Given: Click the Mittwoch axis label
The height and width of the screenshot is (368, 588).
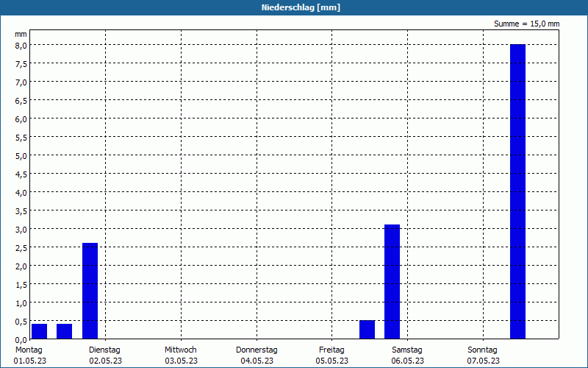Looking at the screenshot, I should 180,350.
